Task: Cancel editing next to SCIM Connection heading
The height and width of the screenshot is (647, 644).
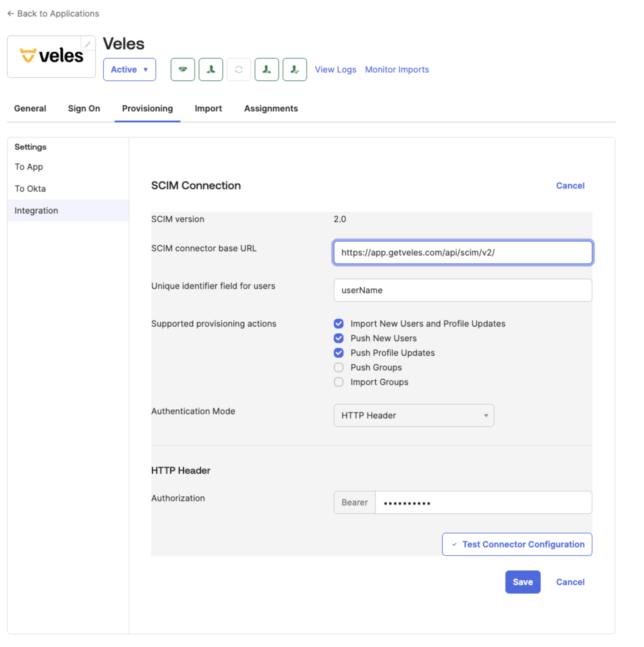Action: (x=570, y=186)
